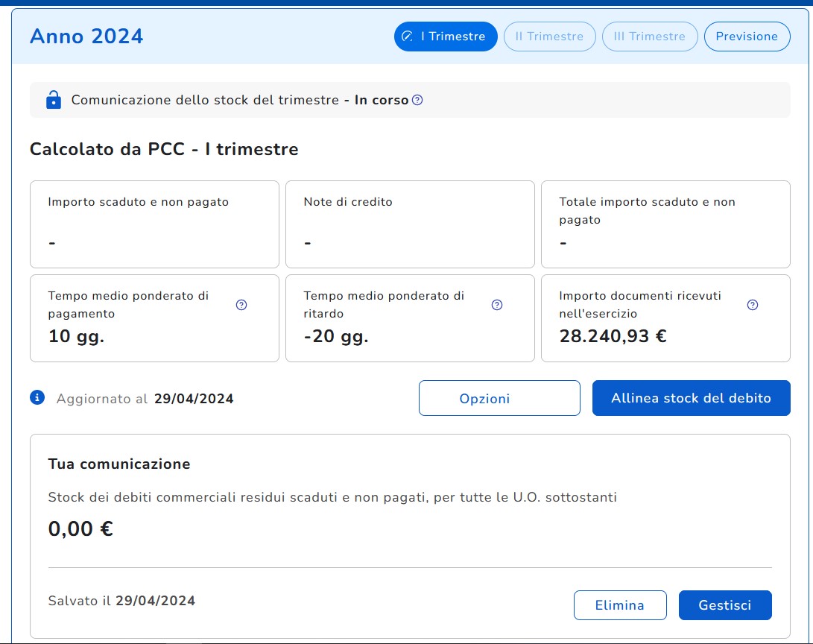The image size is (813, 644).
Task: Select the Importo scaduto e non pagato card
Action: [154, 224]
